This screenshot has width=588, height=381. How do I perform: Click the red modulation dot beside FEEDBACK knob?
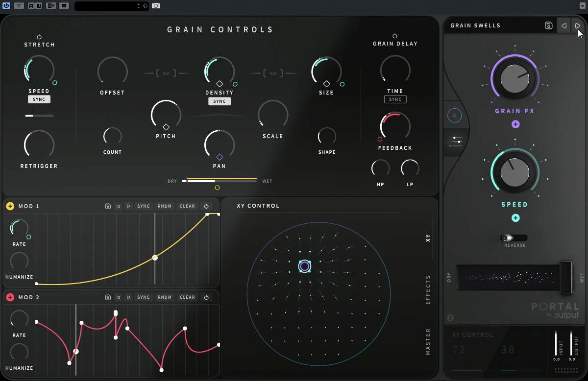point(380,139)
